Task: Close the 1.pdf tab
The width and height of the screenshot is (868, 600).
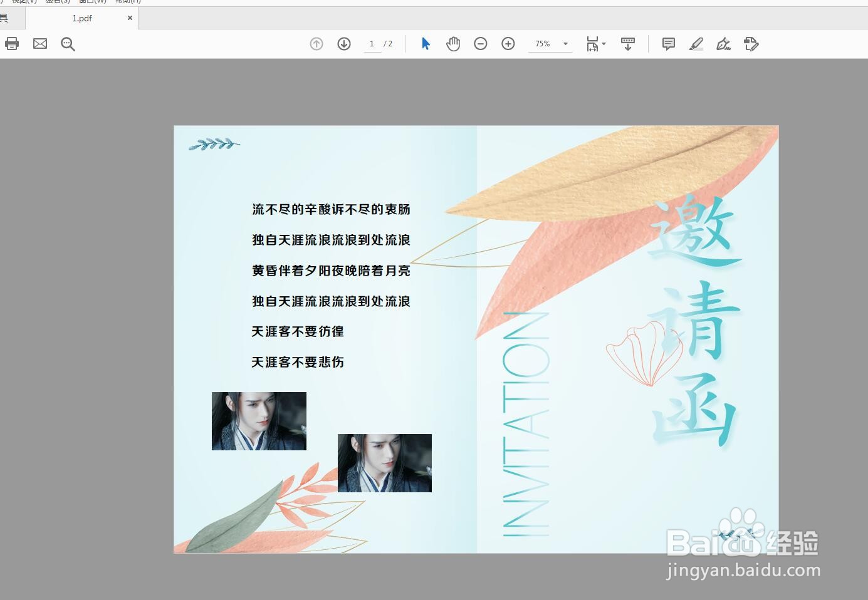Action: tap(130, 18)
